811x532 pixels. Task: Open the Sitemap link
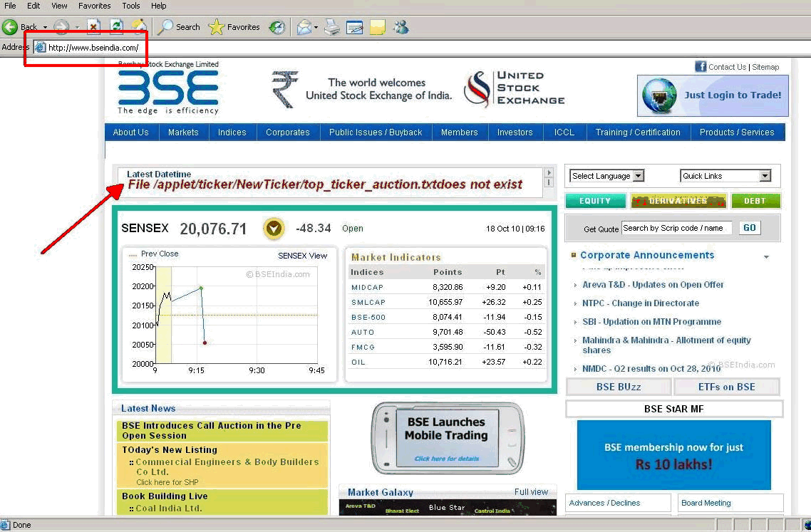[x=765, y=67]
